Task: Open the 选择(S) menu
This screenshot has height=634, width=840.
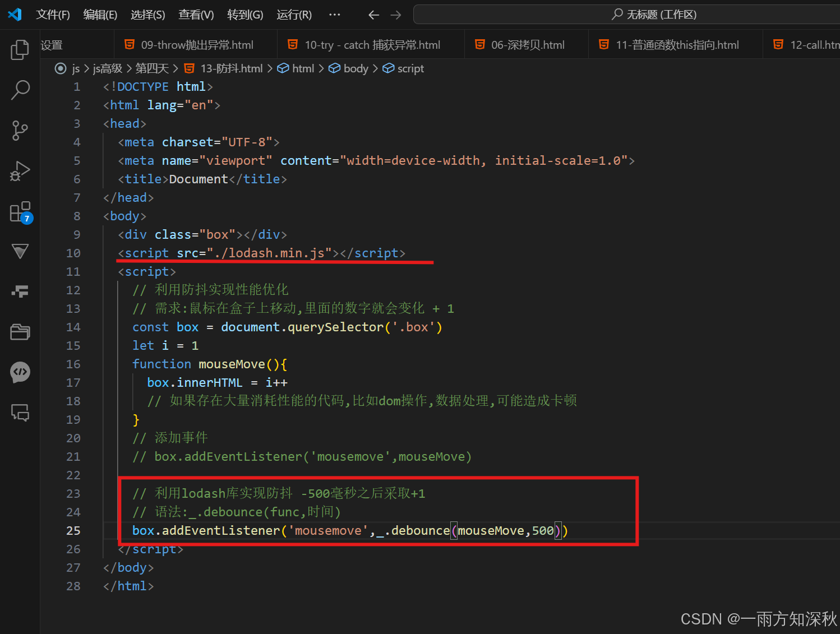Action: [x=147, y=15]
